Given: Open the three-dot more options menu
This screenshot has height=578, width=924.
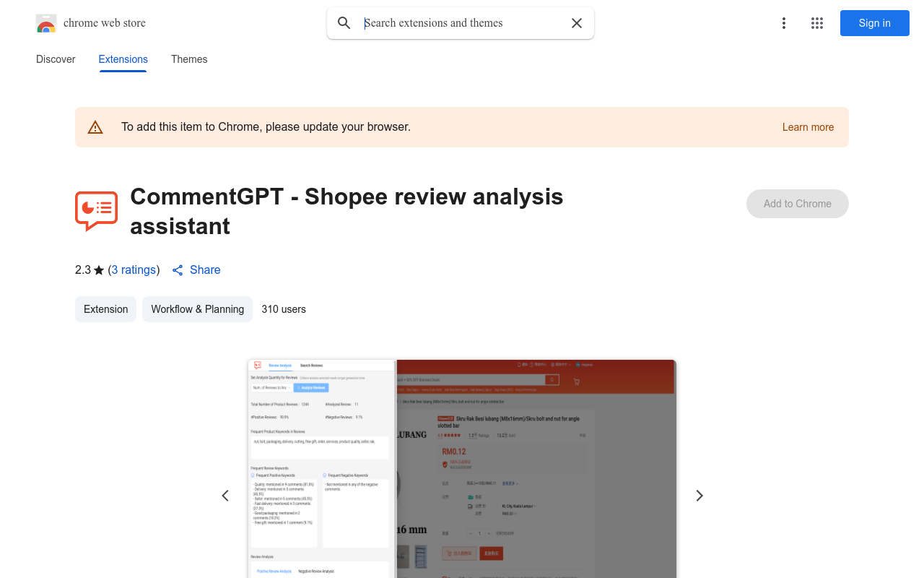Looking at the screenshot, I should click(x=784, y=23).
